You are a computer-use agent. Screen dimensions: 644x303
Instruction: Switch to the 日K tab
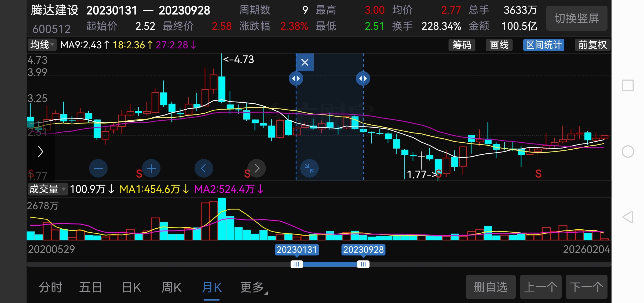coord(131,287)
